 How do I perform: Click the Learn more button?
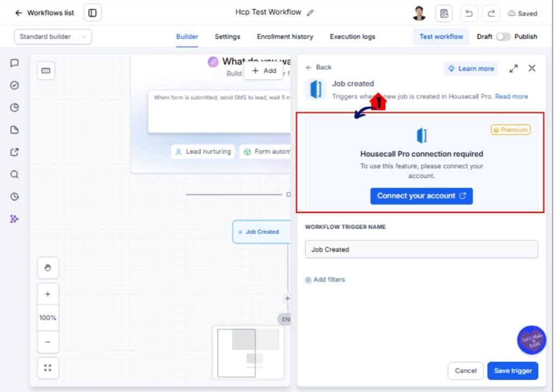(x=471, y=69)
